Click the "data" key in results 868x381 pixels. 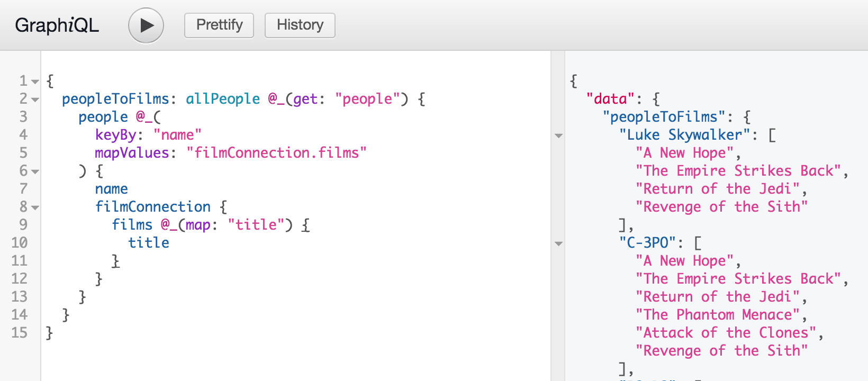610,99
